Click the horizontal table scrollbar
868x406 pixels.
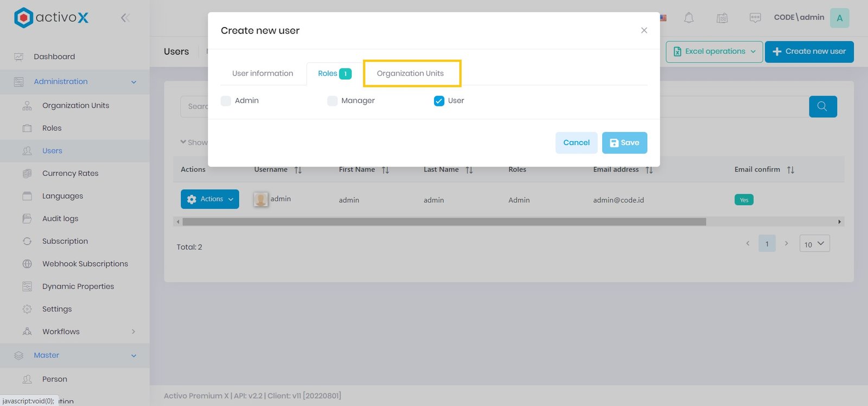[x=444, y=221]
